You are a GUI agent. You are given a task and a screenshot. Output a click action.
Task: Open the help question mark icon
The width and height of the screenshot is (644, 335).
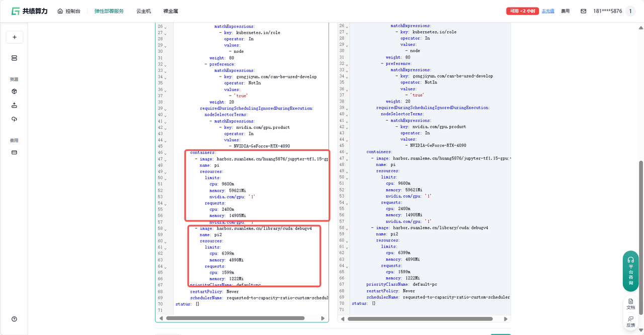[x=14, y=319]
